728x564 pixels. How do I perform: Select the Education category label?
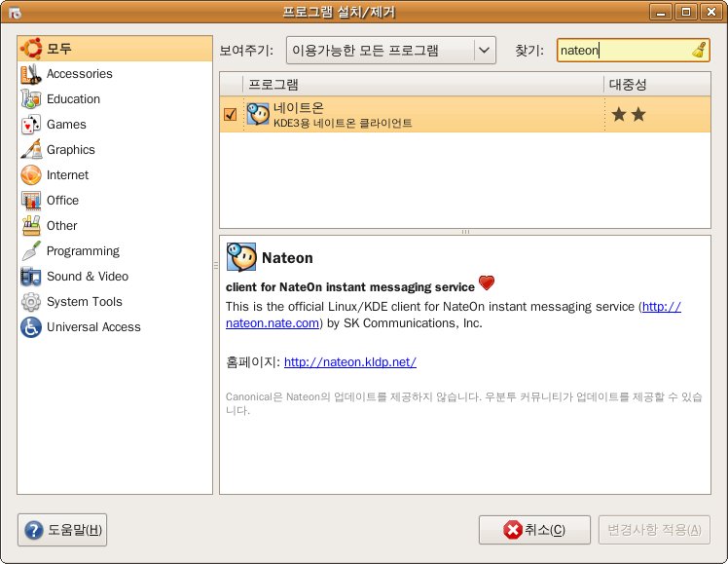[x=73, y=99]
